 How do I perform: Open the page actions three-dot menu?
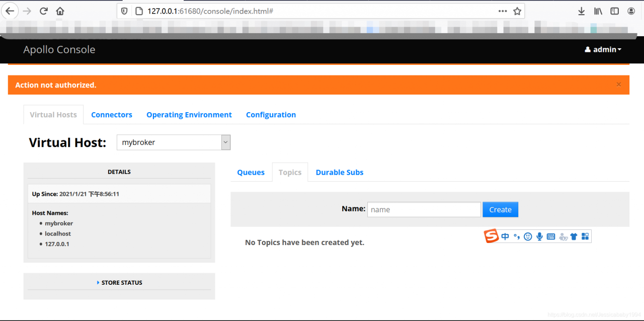point(503,11)
